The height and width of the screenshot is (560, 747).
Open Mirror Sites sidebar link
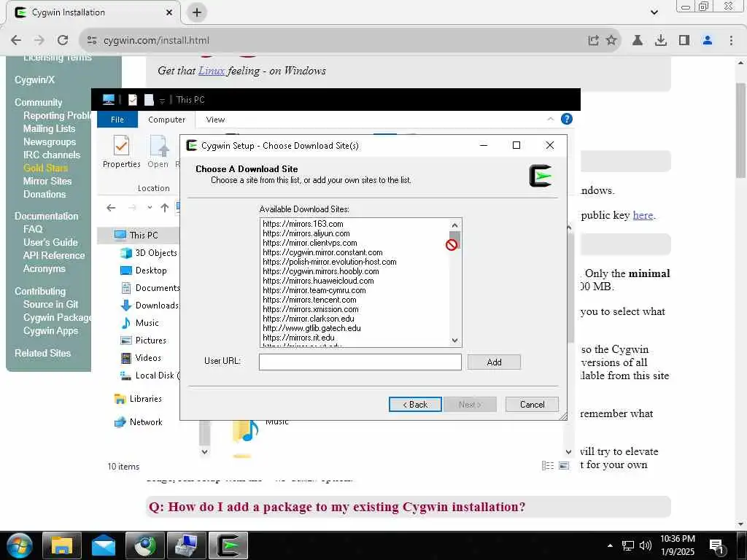pos(47,181)
